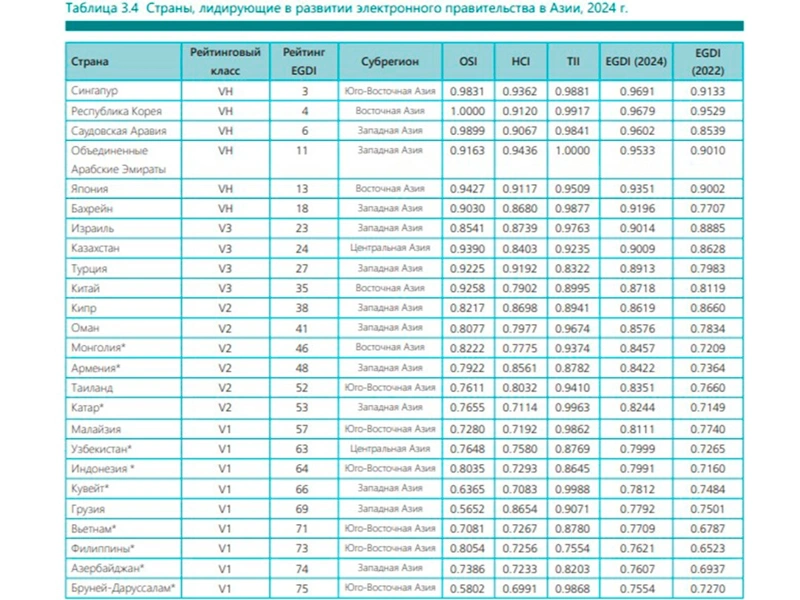
Task: Click the HCI column header
Action: click(x=520, y=61)
